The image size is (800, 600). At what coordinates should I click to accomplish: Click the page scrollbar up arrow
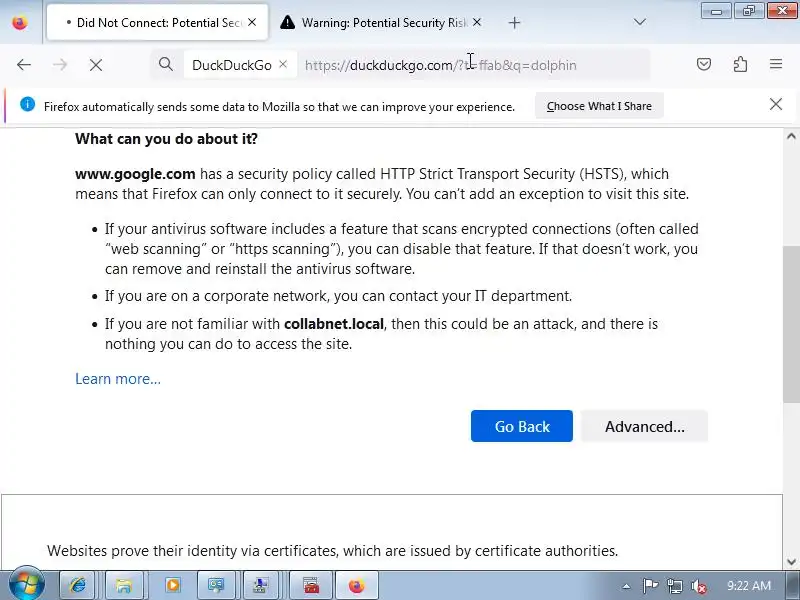pos(791,136)
